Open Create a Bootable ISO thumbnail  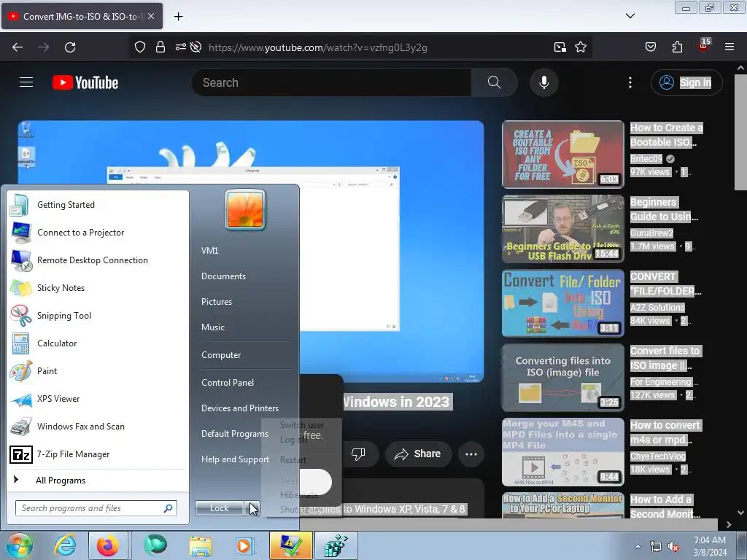[x=563, y=155]
